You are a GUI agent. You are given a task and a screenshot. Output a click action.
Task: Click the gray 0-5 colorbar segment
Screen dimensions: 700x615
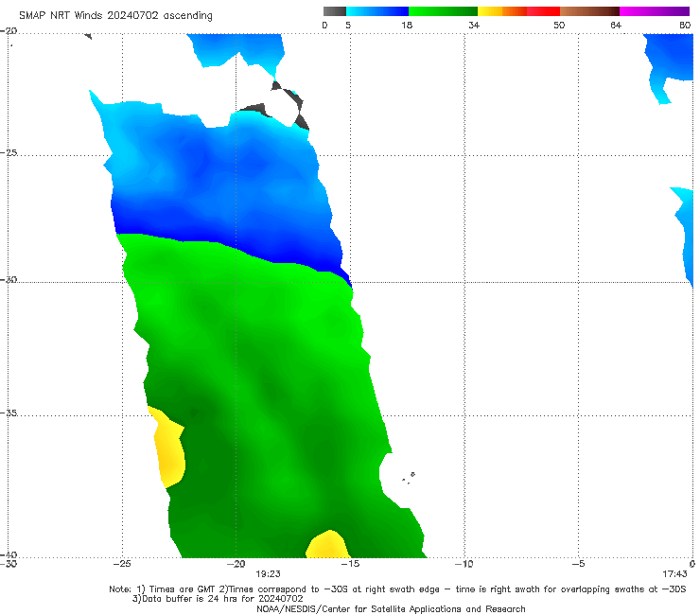335,11
